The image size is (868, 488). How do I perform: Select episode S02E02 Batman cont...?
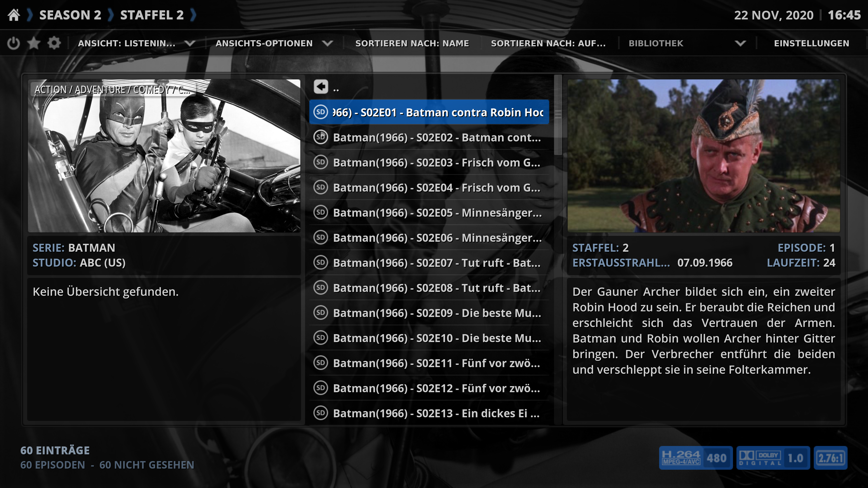click(x=429, y=137)
